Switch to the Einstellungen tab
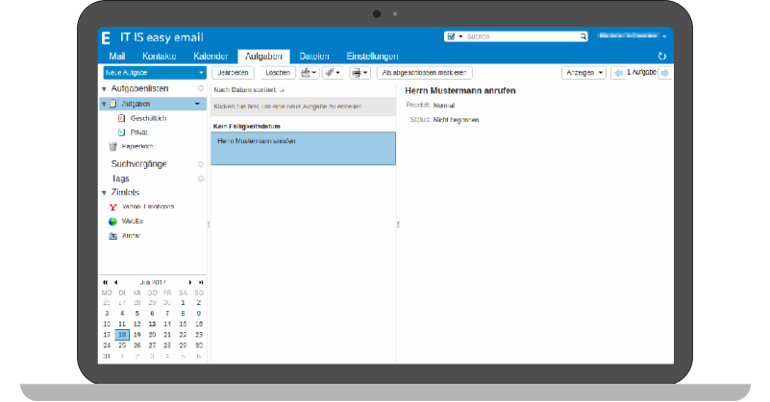The width and height of the screenshot is (770, 402). click(372, 56)
